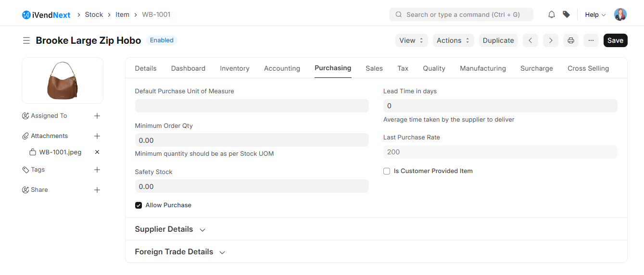Open the notifications bell
The width and height of the screenshot is (644, 275).
[552, 14]
